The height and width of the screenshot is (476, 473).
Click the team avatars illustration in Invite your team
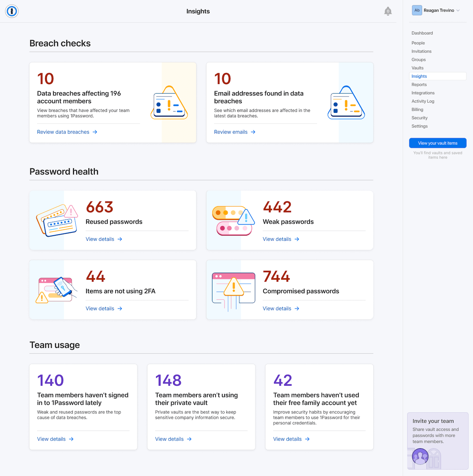tap(420, 456)
